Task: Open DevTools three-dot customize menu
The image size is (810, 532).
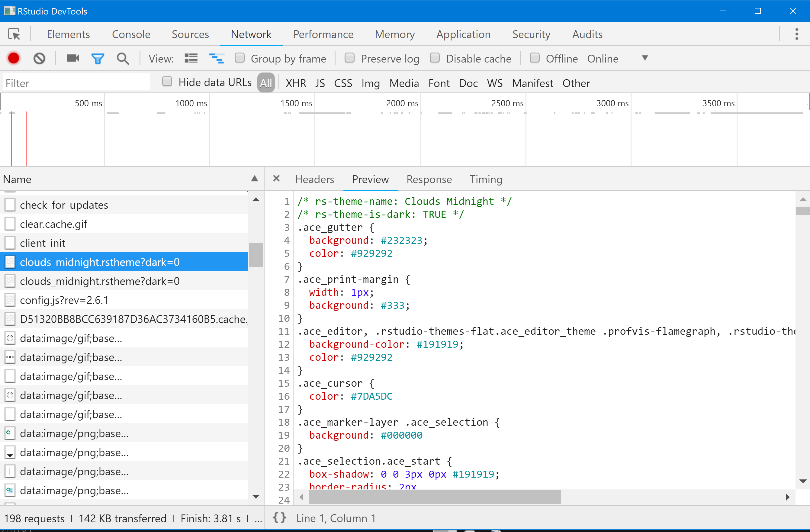Action: tap(797, 34)
